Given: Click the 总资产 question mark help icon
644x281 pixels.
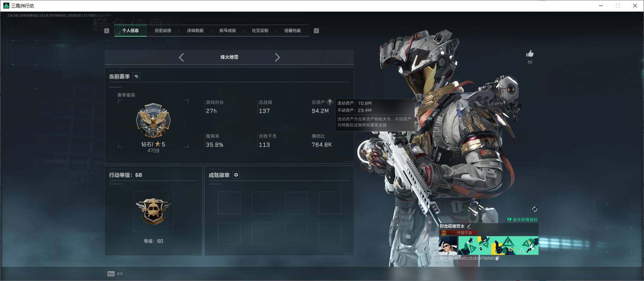Looking at the screenshot, I should pyautogui.click(x=329, y=102).
